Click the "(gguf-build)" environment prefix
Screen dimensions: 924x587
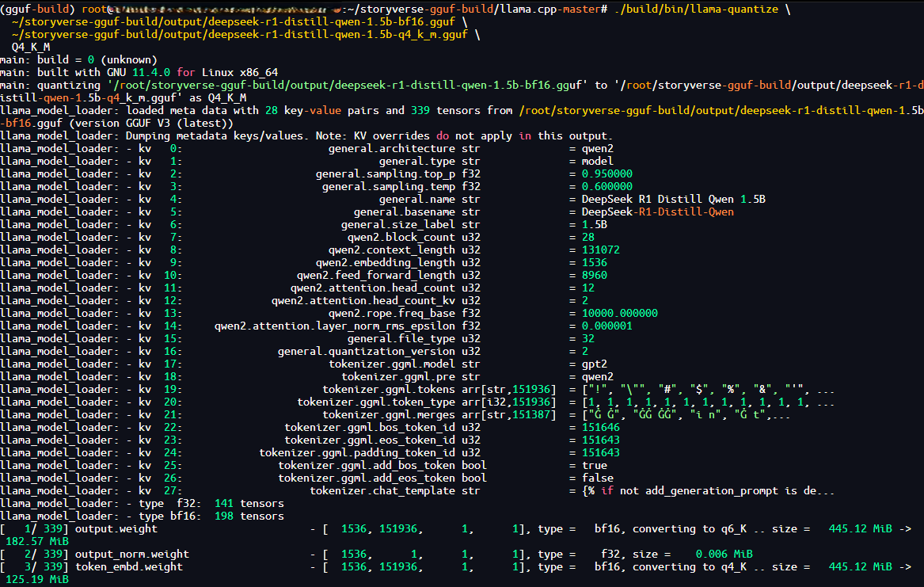pos(38,9)
